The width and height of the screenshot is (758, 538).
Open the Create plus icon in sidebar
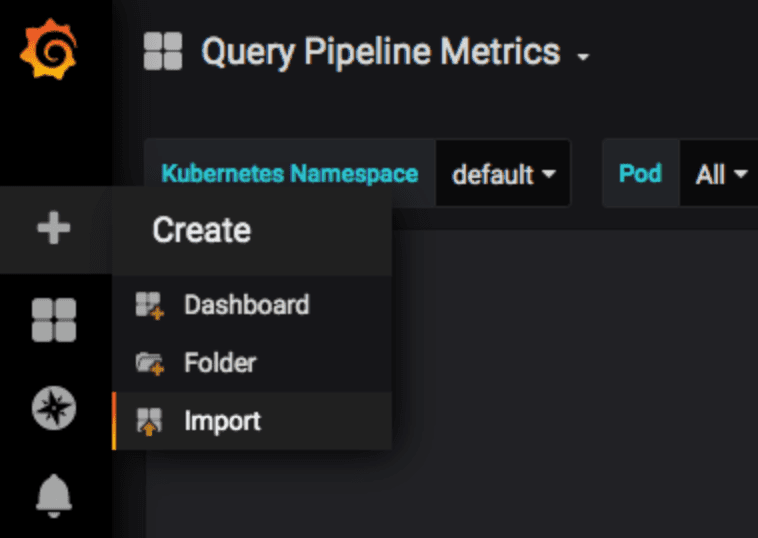[54, 228]
